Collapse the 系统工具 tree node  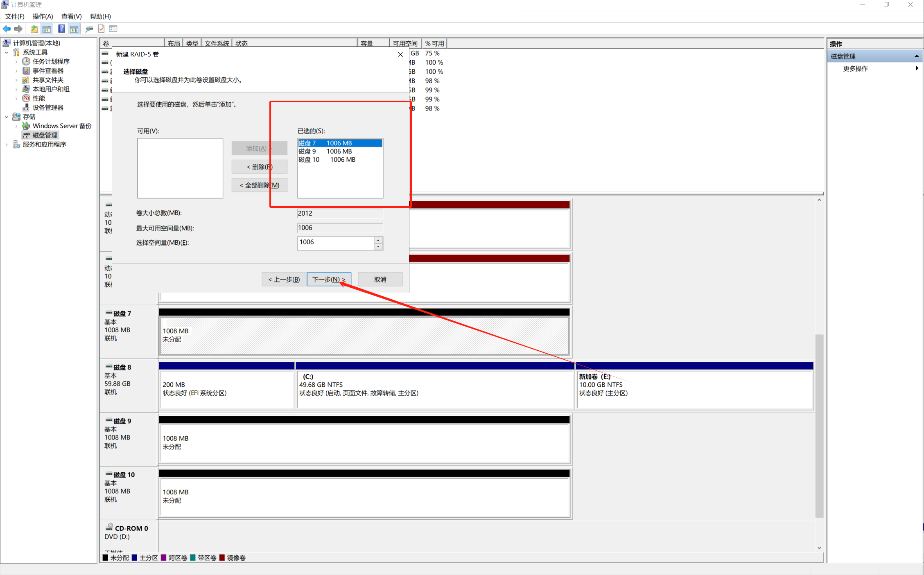click(x=7, y=52)
